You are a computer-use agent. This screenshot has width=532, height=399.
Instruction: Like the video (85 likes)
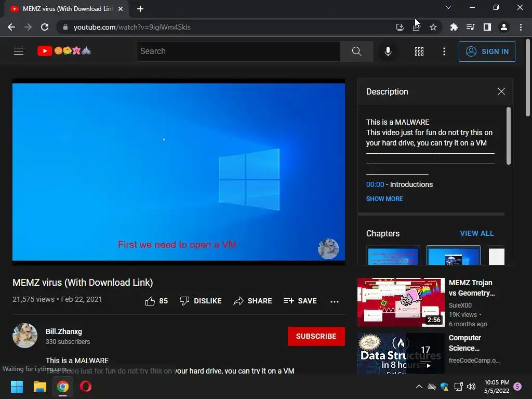click(156, 301)
